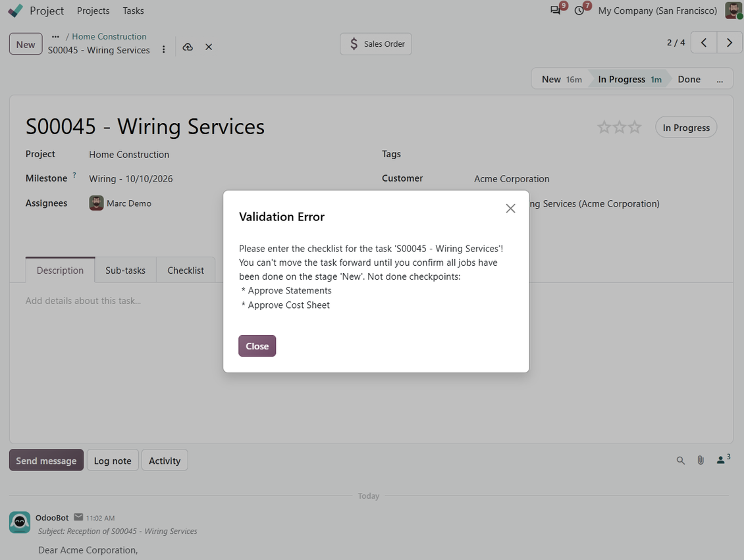Close the Validation Error dialog with X

tap(510, 209)
